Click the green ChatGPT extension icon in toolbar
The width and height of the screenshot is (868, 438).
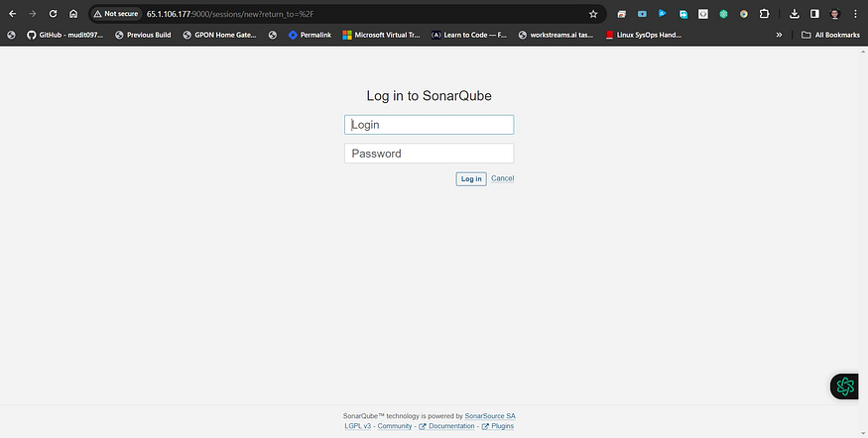723,14
